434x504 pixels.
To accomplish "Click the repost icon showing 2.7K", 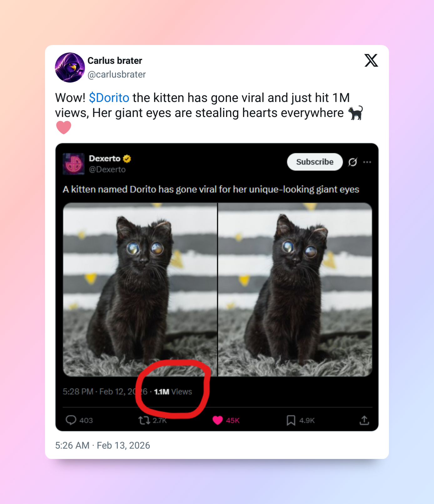I will click(144, 420).
